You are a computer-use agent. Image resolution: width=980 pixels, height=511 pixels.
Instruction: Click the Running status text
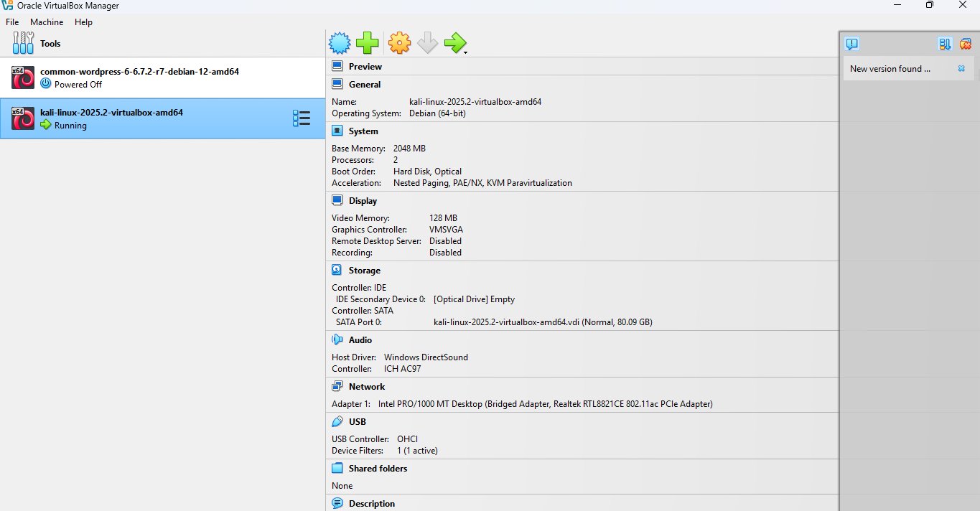point(70,125)
